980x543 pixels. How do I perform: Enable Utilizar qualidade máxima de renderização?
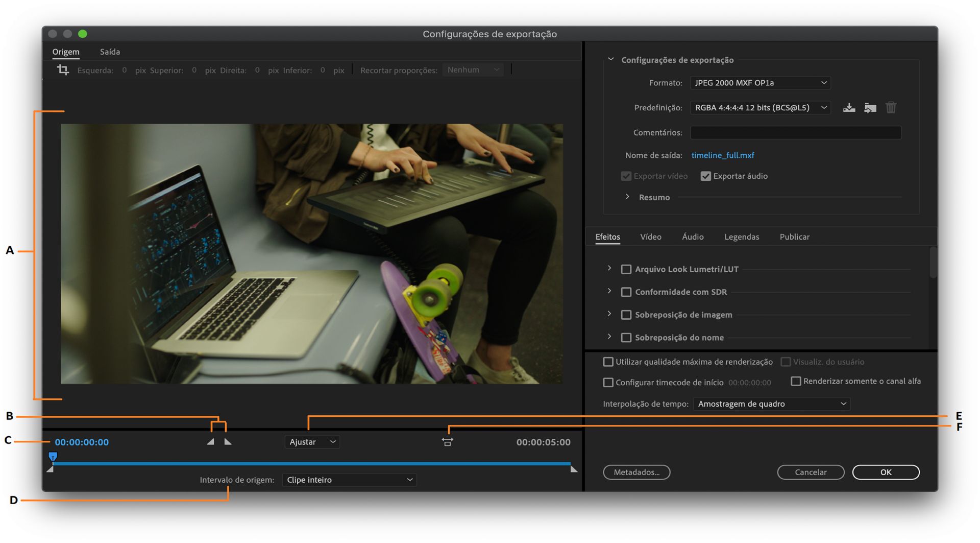608,362
